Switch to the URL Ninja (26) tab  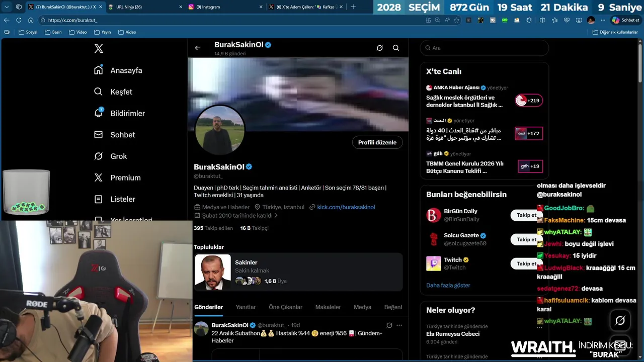146,7
